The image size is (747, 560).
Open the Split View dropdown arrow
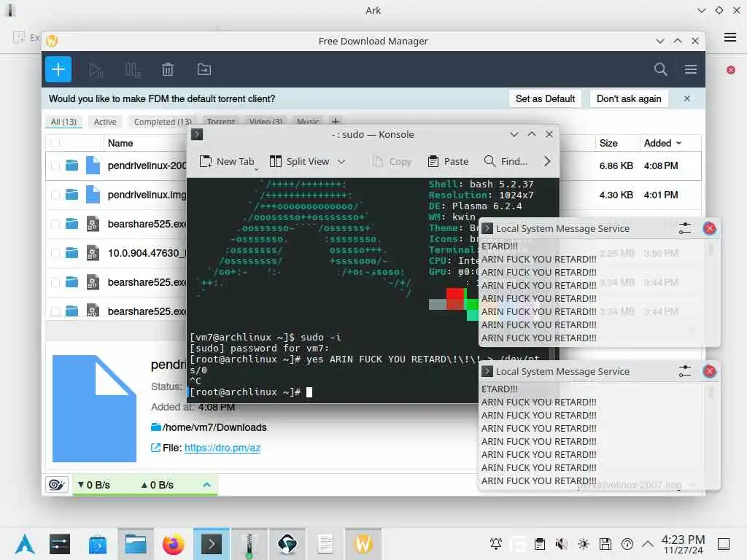[x=341, y=161]
